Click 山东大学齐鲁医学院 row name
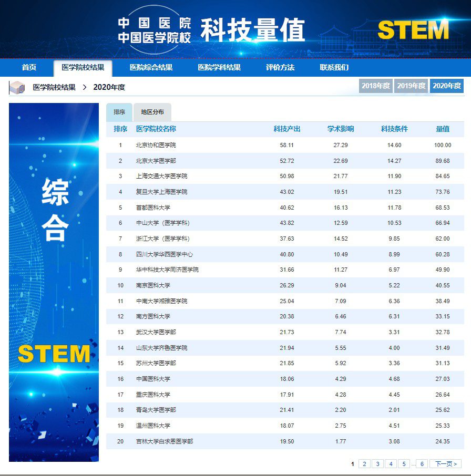The height and width of the screenshot is (476, 471). click(161, 348)
